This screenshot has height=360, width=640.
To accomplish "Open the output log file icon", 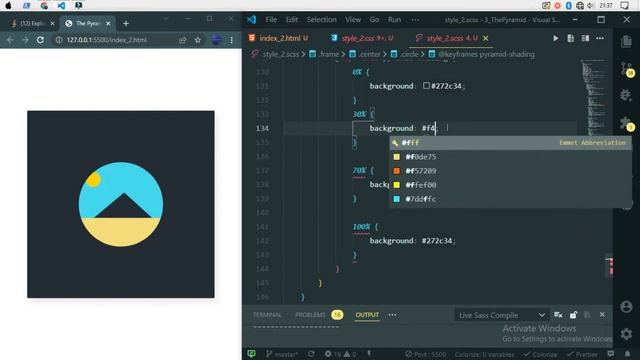I will click(x=587, y=315).
